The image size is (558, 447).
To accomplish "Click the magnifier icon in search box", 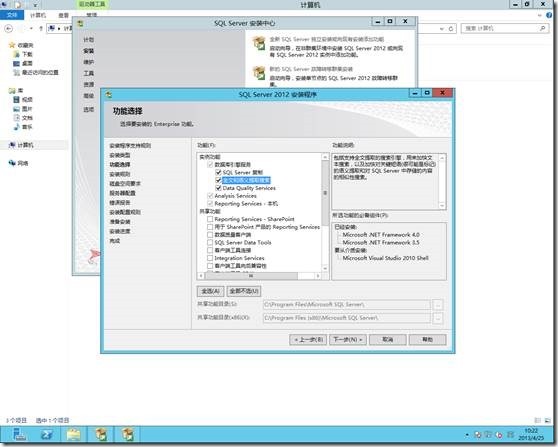I will pos(542,28).
